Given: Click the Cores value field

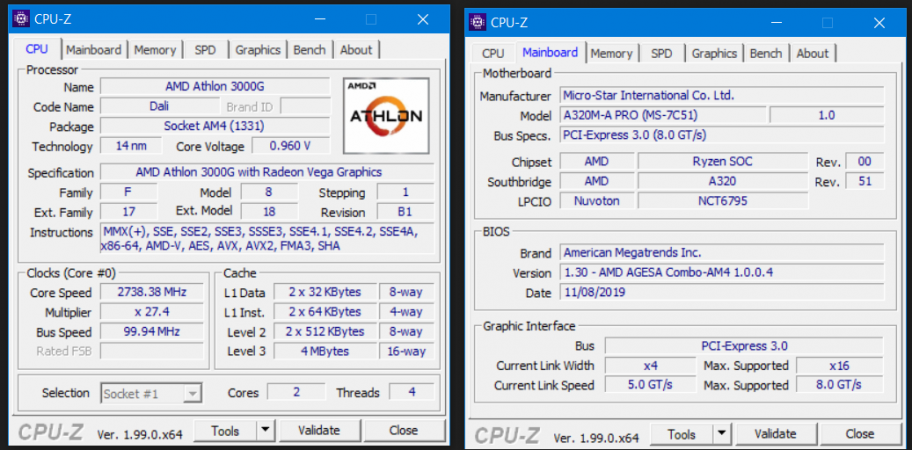Looking at the screenshot, I should coord(297,392).
